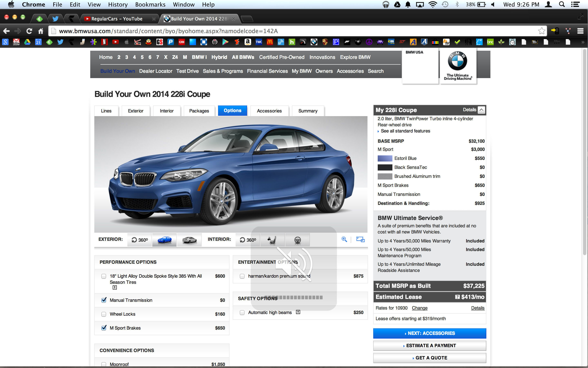
Task: Click the NEXT: ACCESSORIES button
Action: pyautogui.click(x=430, y=333)
